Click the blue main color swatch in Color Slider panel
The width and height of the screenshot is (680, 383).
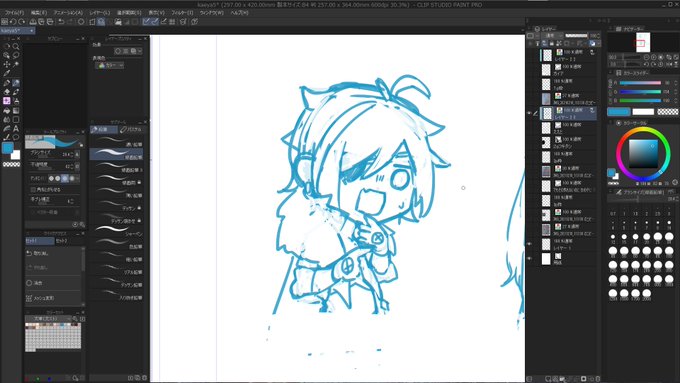[618, 111]
